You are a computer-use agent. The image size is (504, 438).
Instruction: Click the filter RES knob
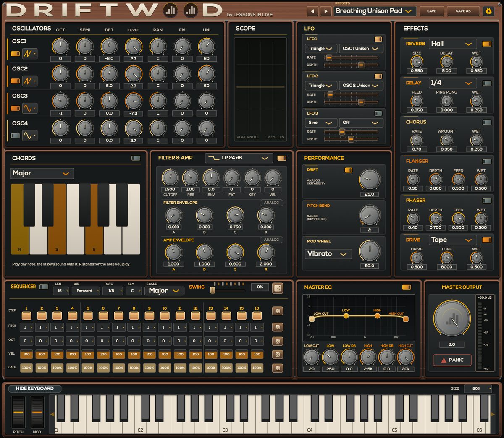point(191,178)
